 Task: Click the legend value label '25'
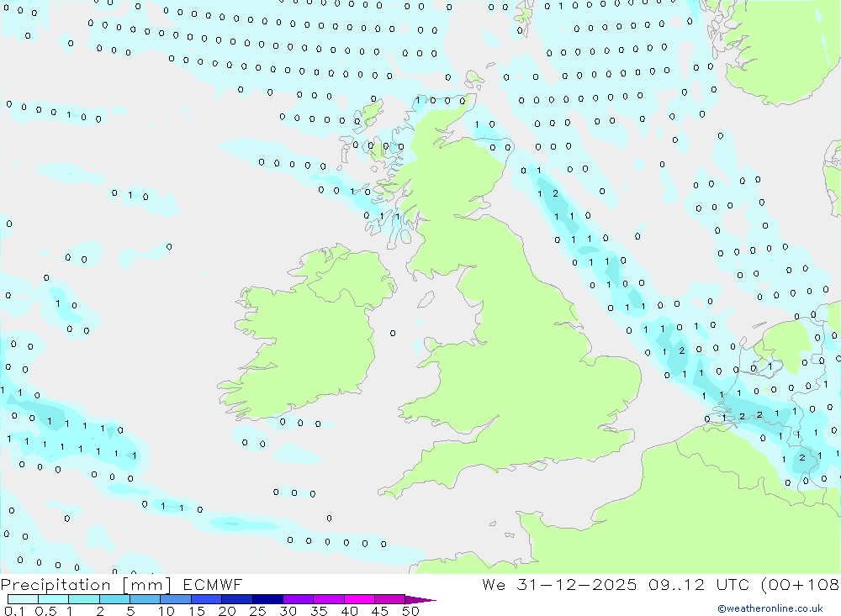click(x=257, y=611)
